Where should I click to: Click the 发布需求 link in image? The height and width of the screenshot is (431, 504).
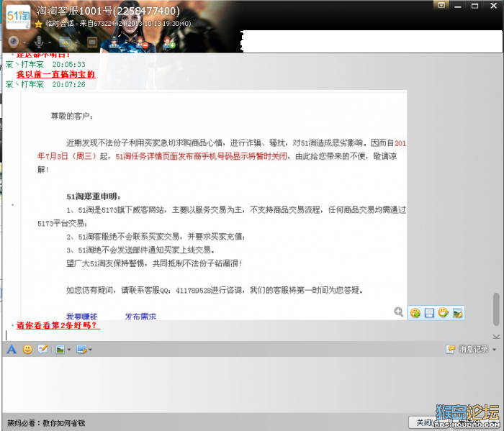140,317
